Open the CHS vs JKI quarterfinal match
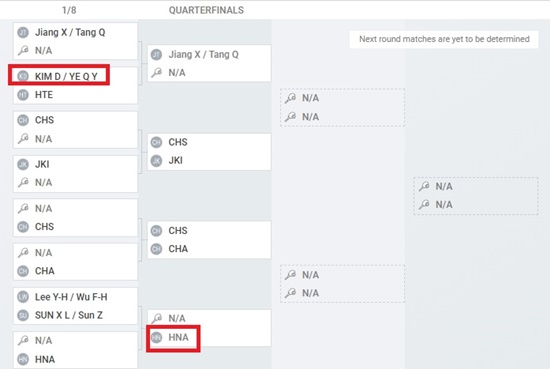550x369 pixels. [x=209, y=152]
